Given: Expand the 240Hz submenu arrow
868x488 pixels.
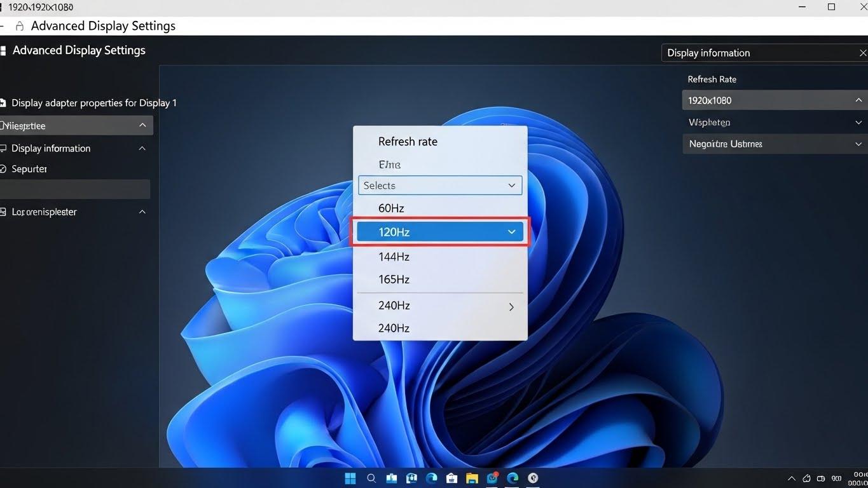Looking at the screenshot, I should [511, 306].
